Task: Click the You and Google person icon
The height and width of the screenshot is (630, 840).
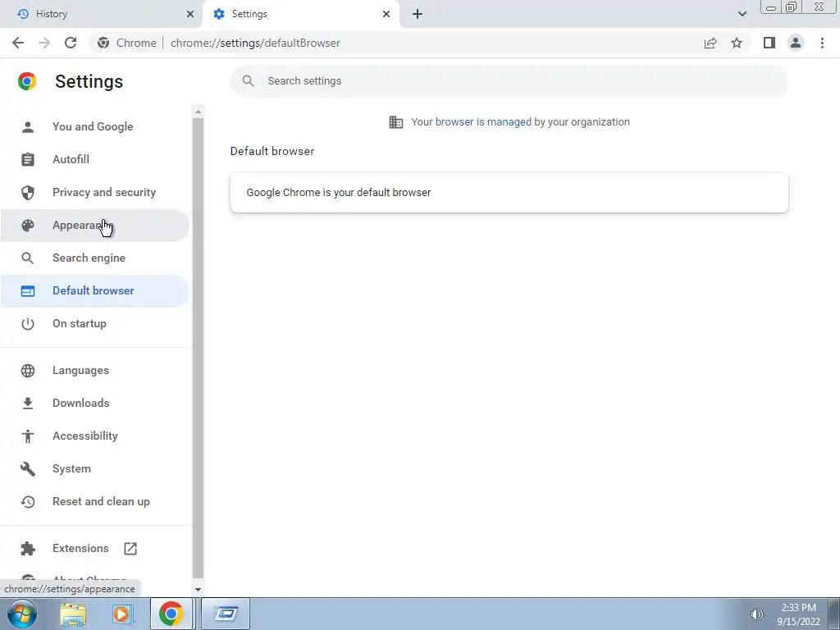Action: (28, 127)
